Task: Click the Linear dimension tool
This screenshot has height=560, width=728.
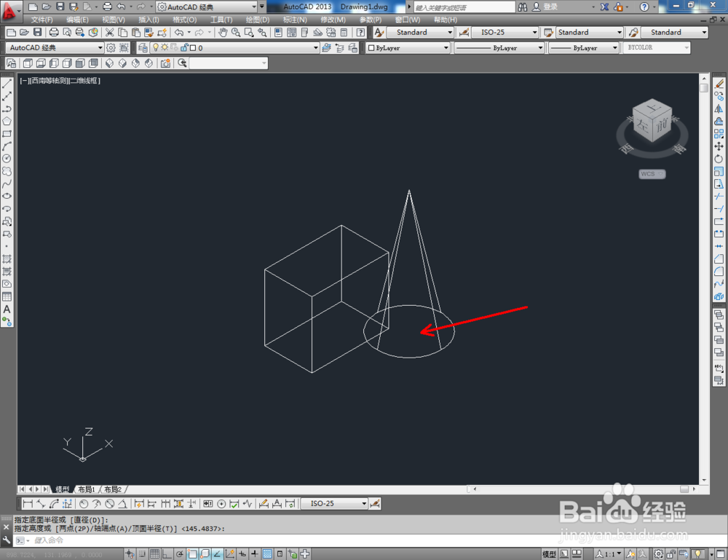Action: point(28,504)
